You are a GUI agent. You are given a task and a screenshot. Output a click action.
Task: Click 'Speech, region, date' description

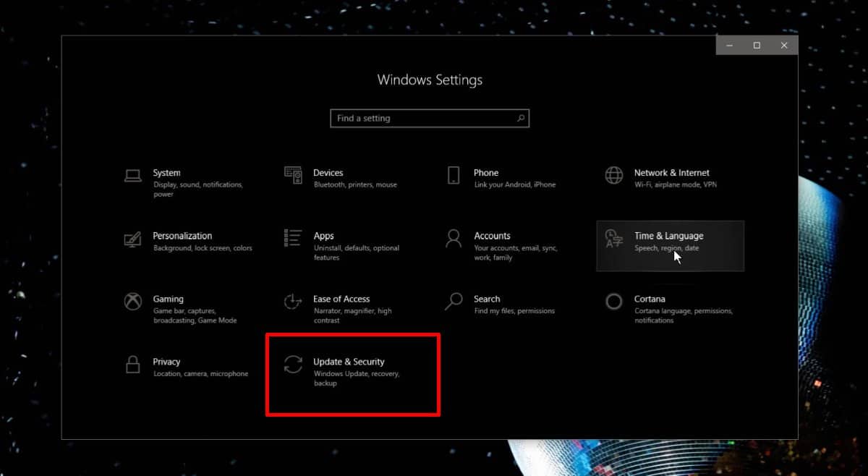(666, 248)
